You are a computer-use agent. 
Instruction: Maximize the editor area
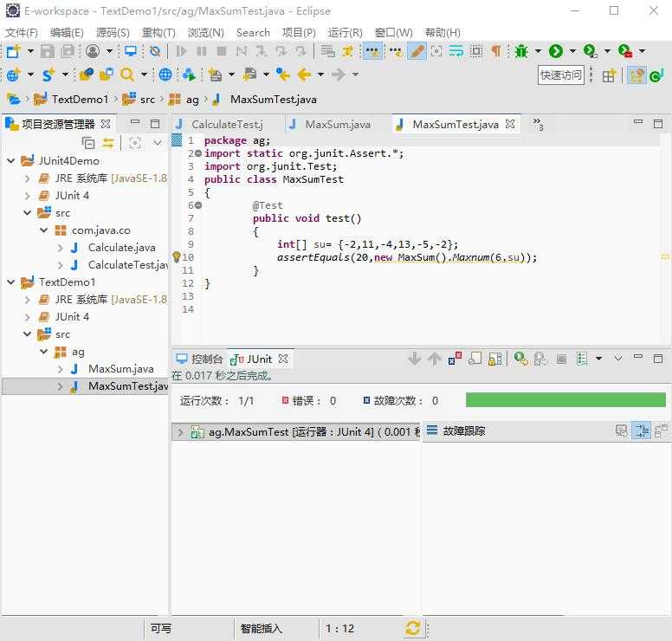[x=658, y=124]
